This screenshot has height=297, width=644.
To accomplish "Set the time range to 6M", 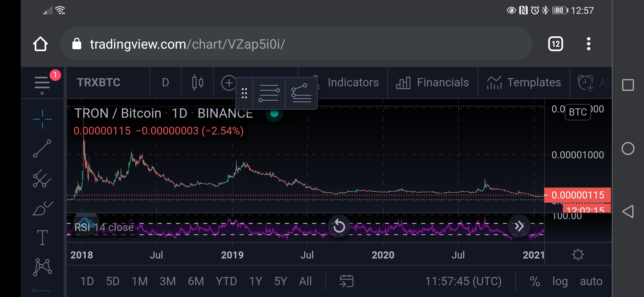I will pos(196,281).
